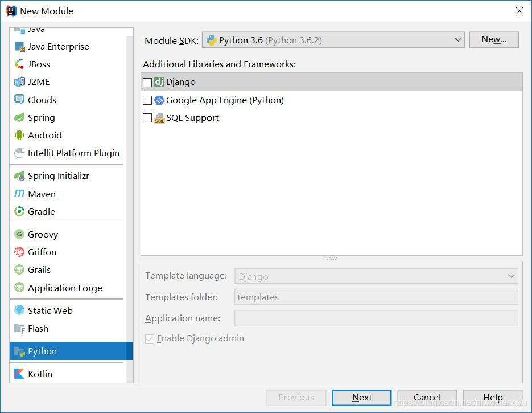Click the Maven m icon
This screenshot has height=413, width=532.
(19, 194)
